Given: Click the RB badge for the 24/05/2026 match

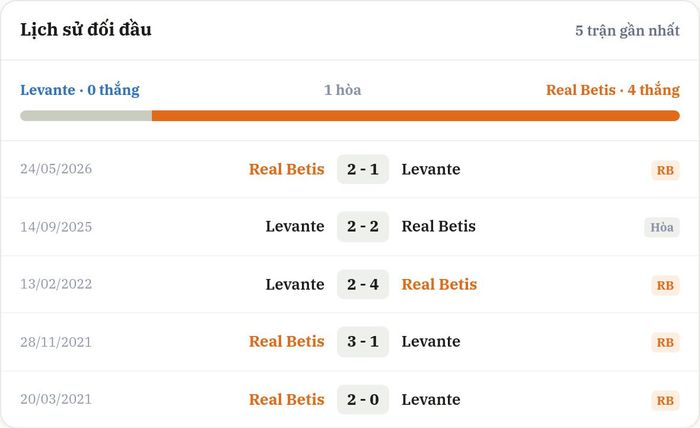Looking at the screenshot, I should 665,170.
